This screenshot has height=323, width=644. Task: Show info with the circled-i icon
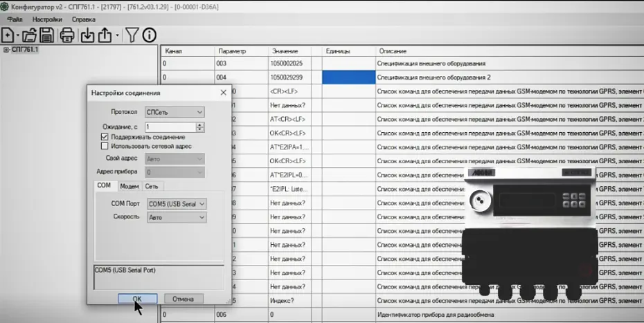tap(149, 35)
